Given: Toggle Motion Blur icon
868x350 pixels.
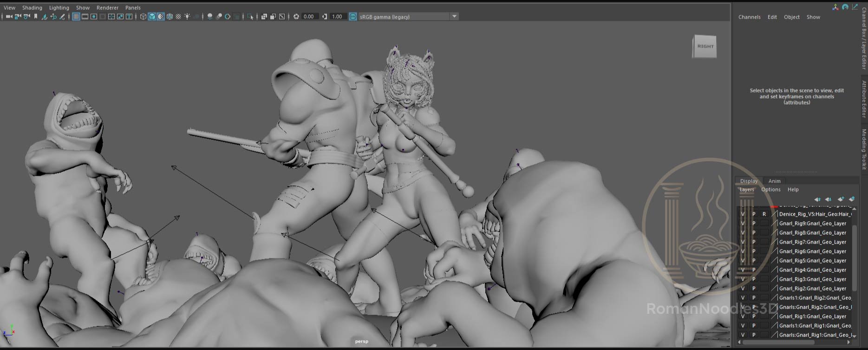Looking at the screenshot, I should coord(219,16).
